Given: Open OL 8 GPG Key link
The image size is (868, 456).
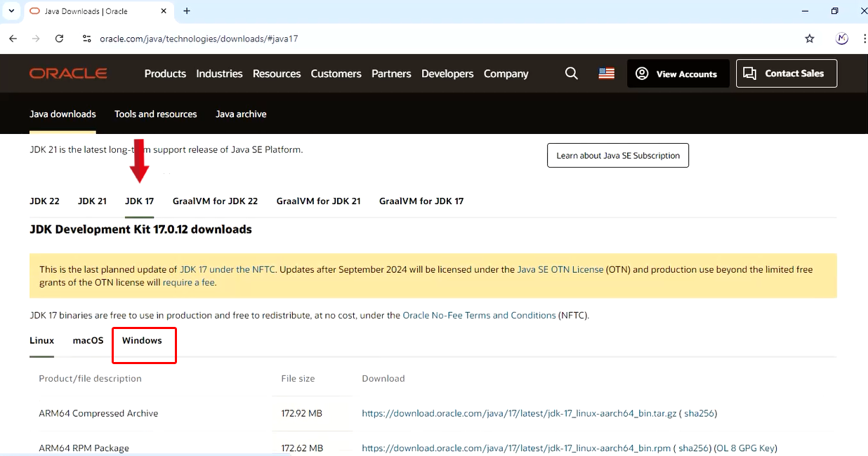Looking at the screenshot, I should [x=744, y=448].
